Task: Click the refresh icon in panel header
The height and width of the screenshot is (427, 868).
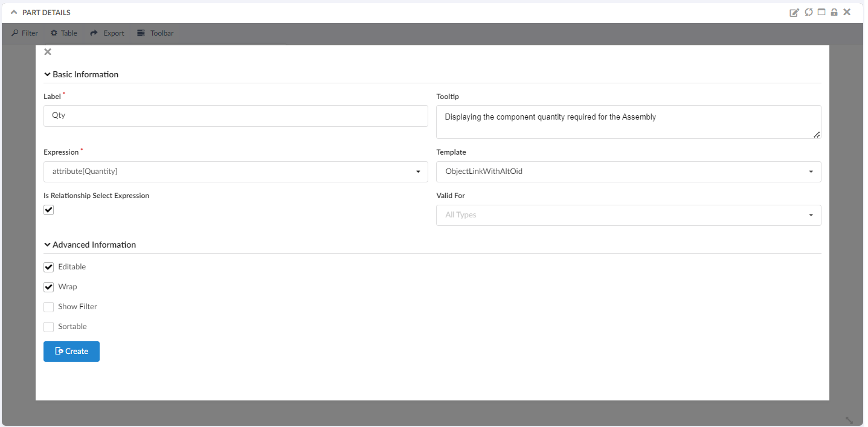Action: (x=808, y=13)
